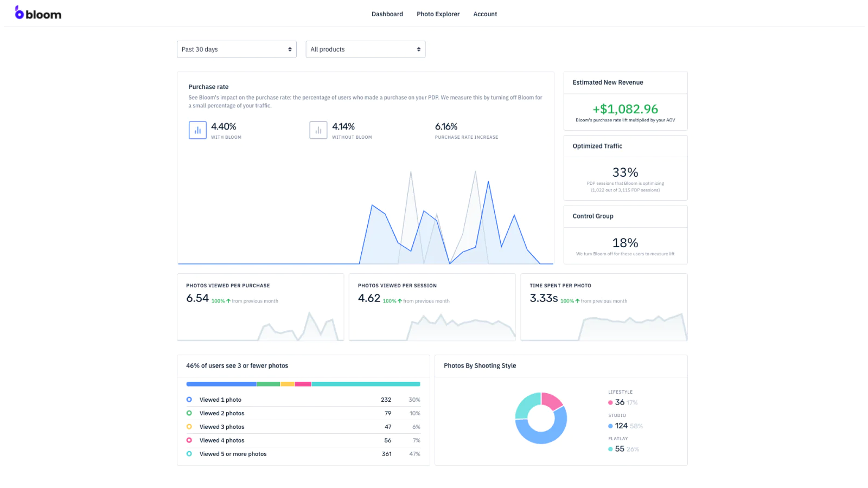Click the Lifestyle pink legend dot
Screen dimensions: 868x488
click(610, 402)
